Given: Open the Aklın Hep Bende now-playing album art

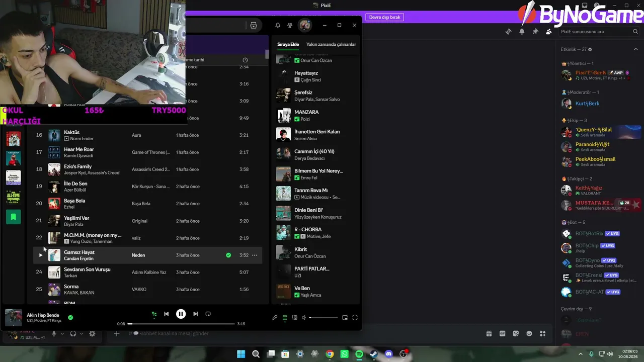Looking at the screenshot, I should (14, 318).
